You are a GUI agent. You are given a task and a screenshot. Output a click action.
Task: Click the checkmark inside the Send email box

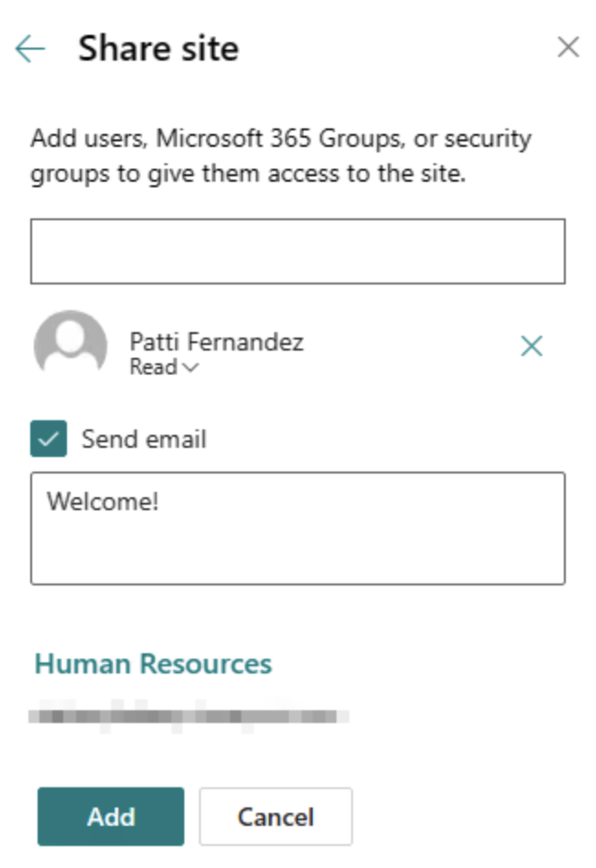[x=49, y=439]
